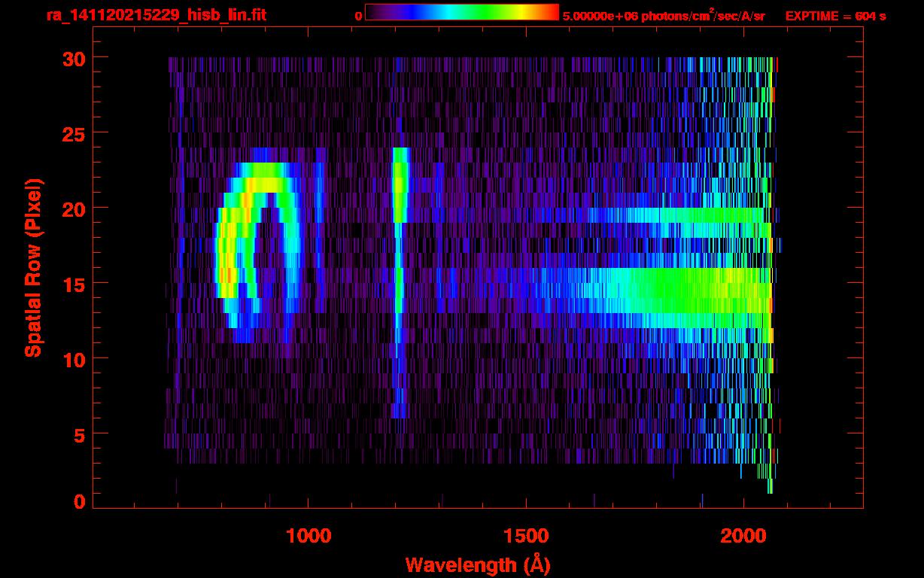Click the x-axis tick label 1000

309,535
